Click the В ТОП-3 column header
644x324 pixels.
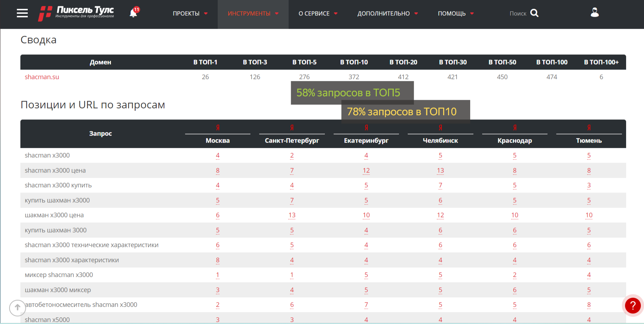[x=255, y=62]
